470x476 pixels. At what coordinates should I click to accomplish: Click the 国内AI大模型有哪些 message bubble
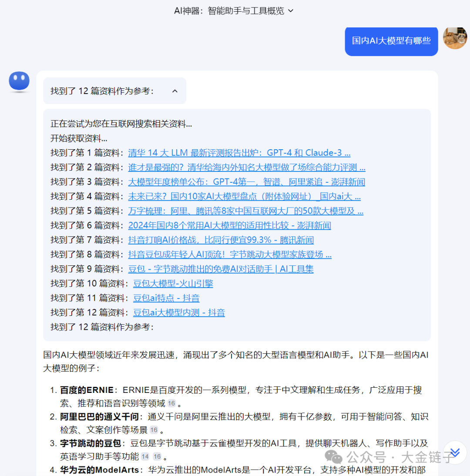391,41
